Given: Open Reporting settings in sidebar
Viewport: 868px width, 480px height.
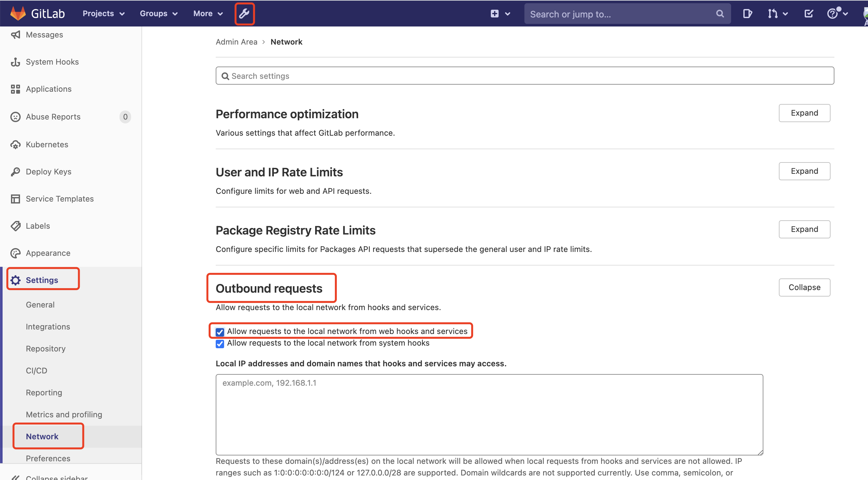Looking at the screenshot, I should pos(44,392).
